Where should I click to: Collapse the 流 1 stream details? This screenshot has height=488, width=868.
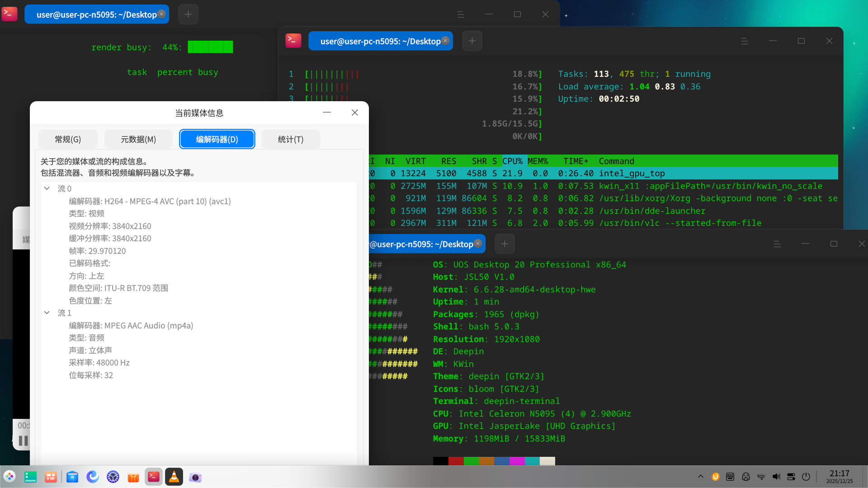pyautogui.click(x=47, y=312)
